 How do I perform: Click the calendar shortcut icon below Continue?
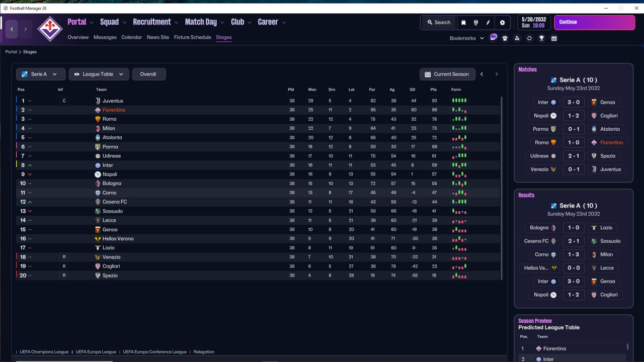tap(554, 38)
